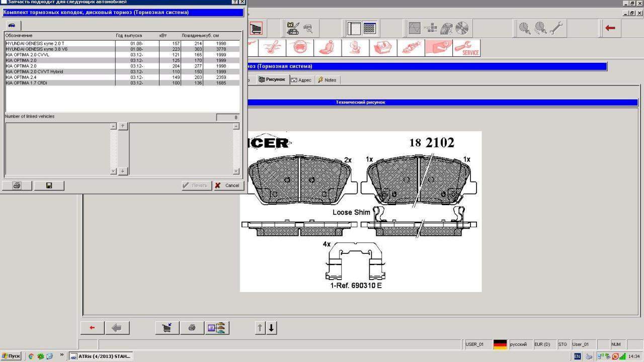Switch to the Рисунок tab
Screen dimensions: 644x362
tap(272, 79)
